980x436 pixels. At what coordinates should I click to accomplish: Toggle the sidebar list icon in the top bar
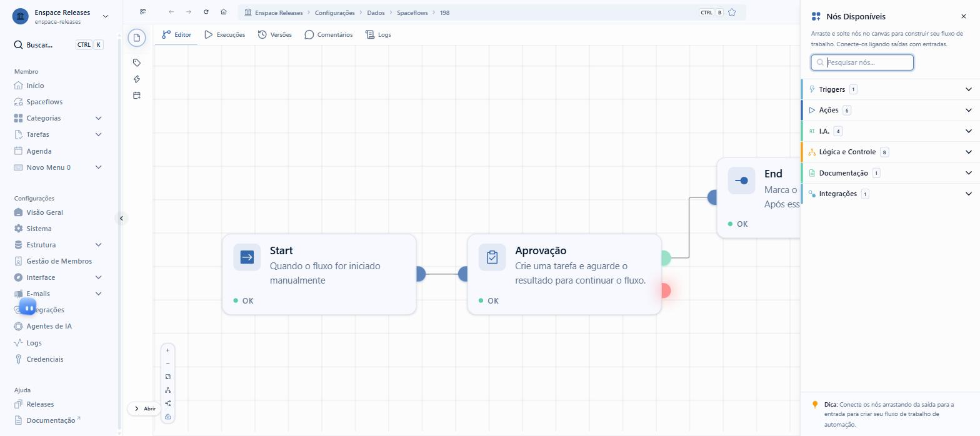pos(143,12)
